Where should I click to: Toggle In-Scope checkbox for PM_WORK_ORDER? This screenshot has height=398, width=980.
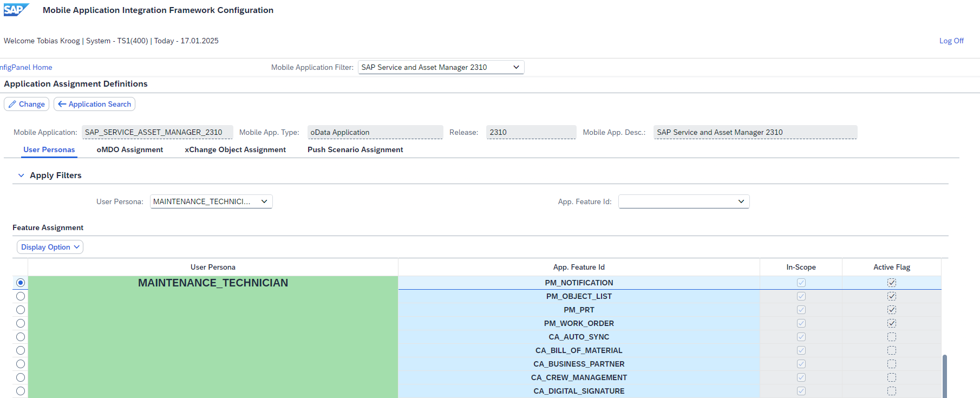tap(801, 323)
